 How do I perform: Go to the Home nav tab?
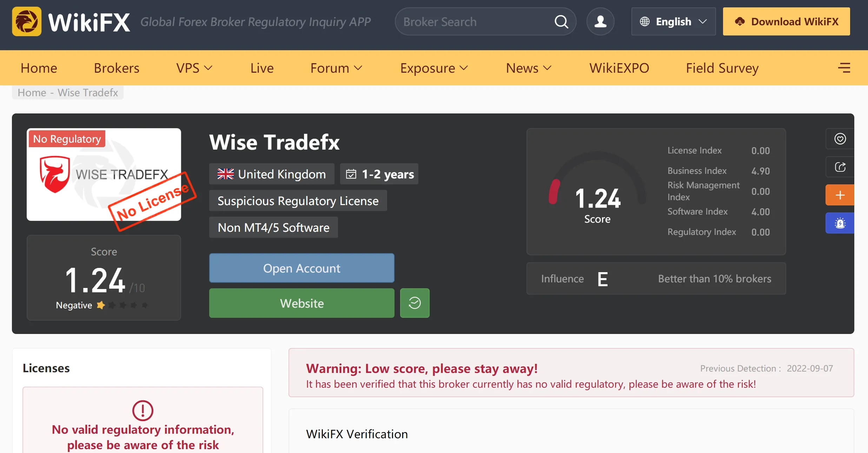[39, 68]
